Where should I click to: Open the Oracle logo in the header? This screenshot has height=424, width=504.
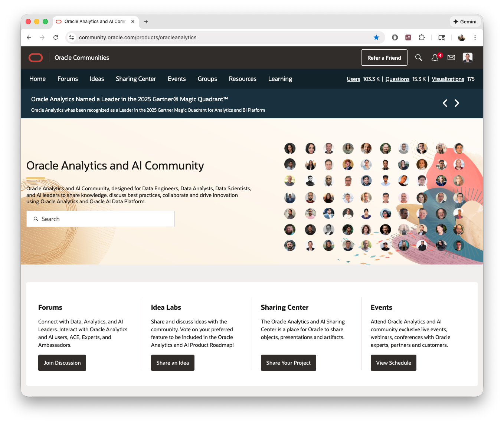tap(36, 57)
